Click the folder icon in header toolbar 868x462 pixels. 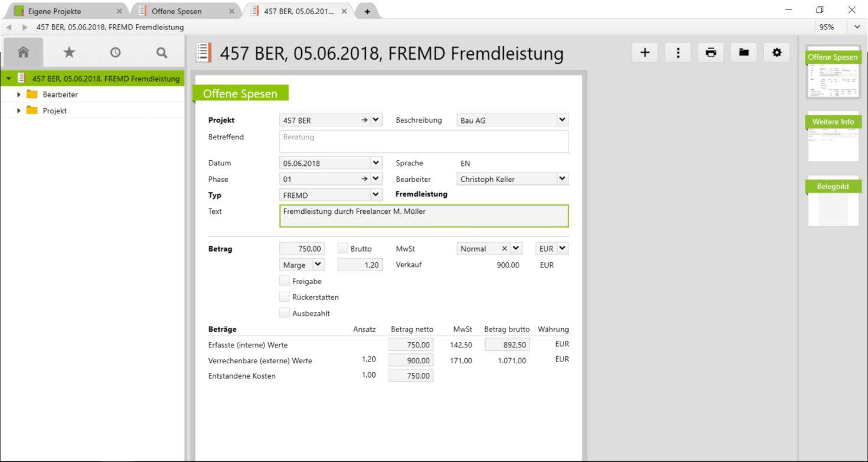[x=744, y=53]
